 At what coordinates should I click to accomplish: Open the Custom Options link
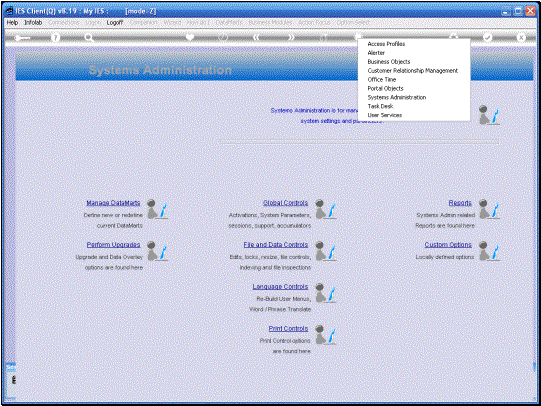pyautogui.click(x=448, y=245)
